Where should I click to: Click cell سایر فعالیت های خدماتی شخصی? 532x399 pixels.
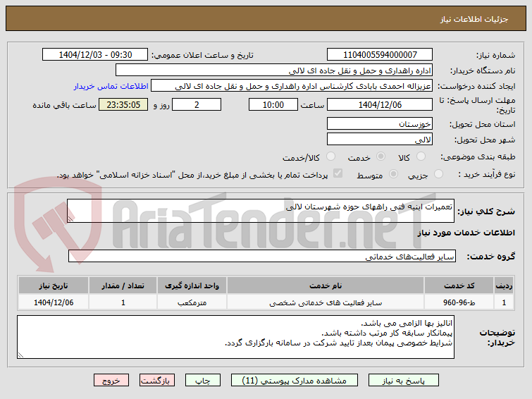click(x=326, y=302)
